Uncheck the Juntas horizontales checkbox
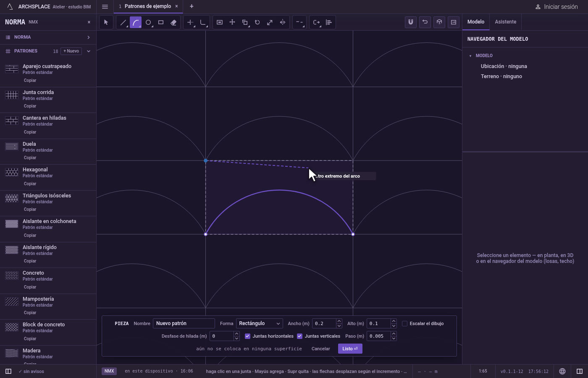Screen dimensions: 588x378 (248, 336)
